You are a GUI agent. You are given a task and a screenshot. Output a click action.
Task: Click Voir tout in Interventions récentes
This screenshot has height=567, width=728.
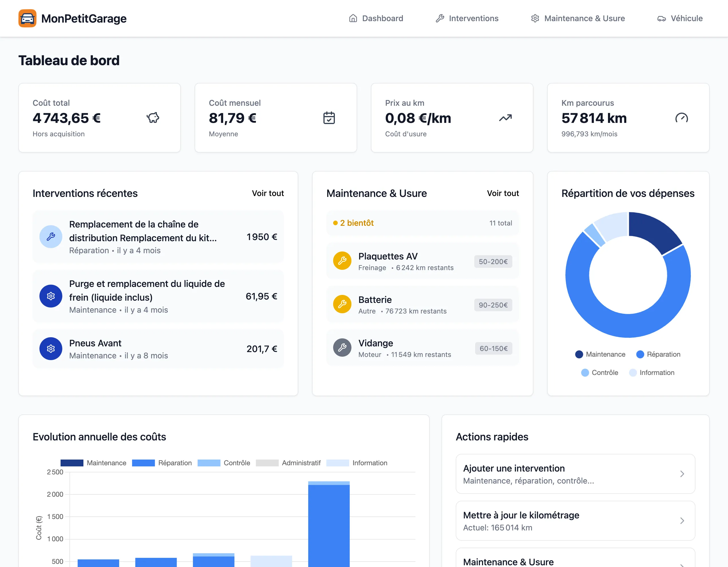pyautogui.click(x=268, y=193)
